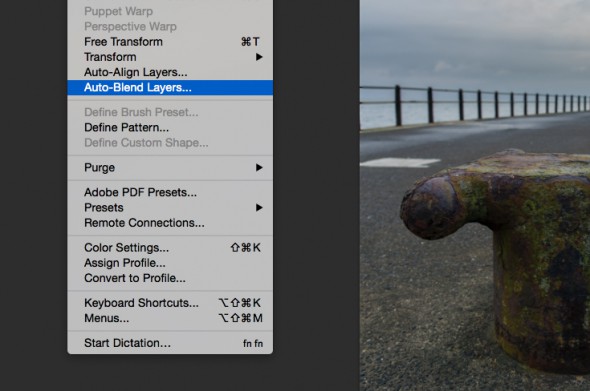Expand the Transform submenu arrow

tap(259, 57)
